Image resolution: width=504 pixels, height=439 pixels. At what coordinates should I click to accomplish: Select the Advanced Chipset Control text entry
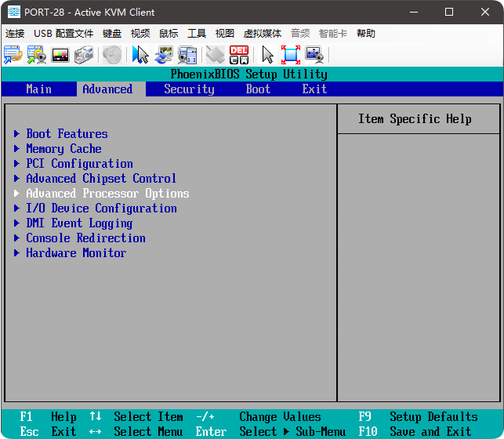tap(101, 179)
